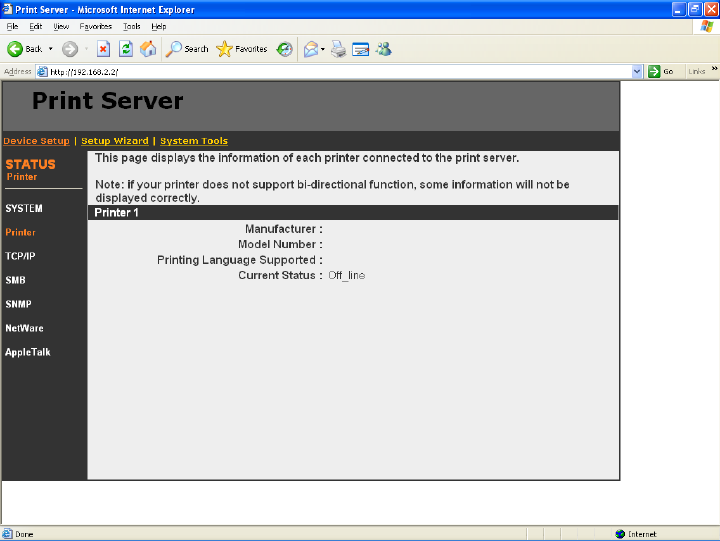Click the Done status bar page icon
Viewport: 720px width, 541px height.
pos(7,534)
